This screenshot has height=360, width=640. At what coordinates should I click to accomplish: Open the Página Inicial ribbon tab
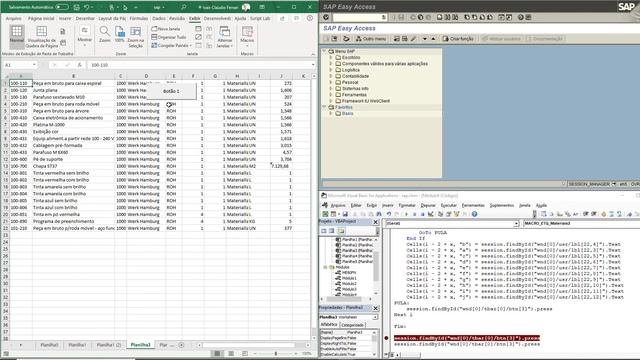41,18
